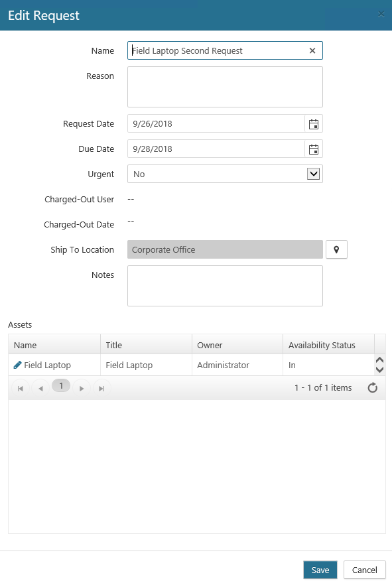Click the clear icon in the Name field
Screen dimensions: 392x587
point(312,50)
